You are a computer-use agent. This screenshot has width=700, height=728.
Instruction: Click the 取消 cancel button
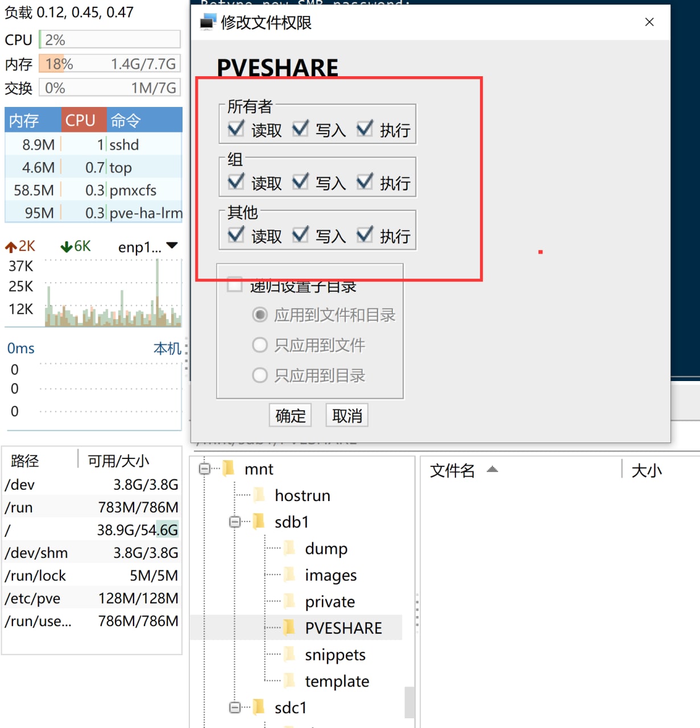coord(347,416)
